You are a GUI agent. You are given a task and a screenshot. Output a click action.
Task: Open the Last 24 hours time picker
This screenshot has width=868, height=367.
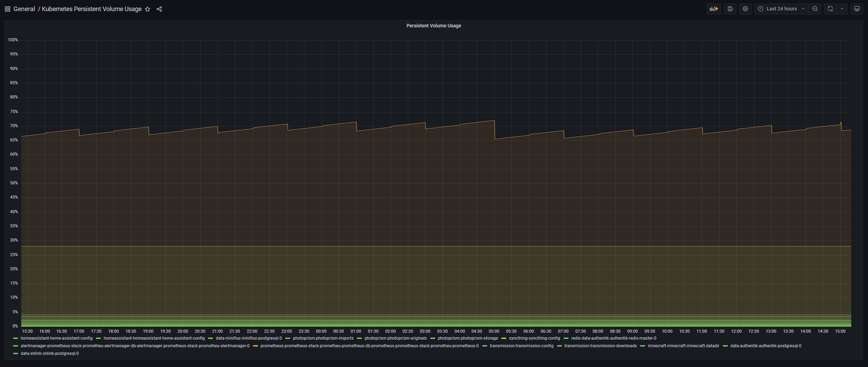pyautogui.click(x=781, y=9)
